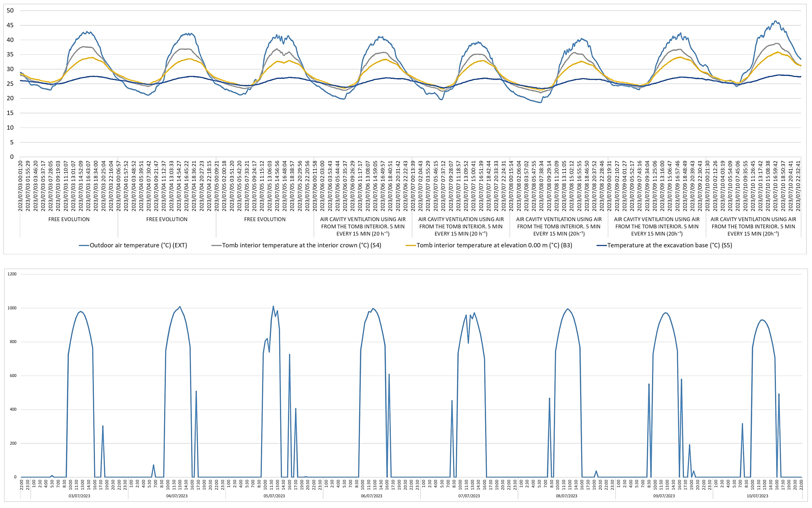Click the 1000 y-axis gridline label
The width and height of the screenshot is (812, 508).
12,308
